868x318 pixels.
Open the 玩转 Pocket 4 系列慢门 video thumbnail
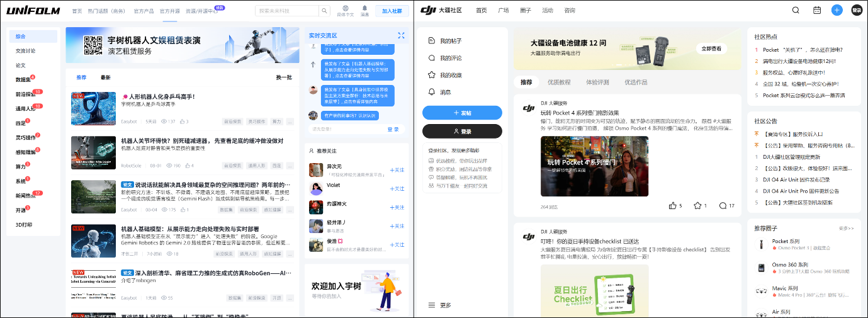(x=594, y=166)
